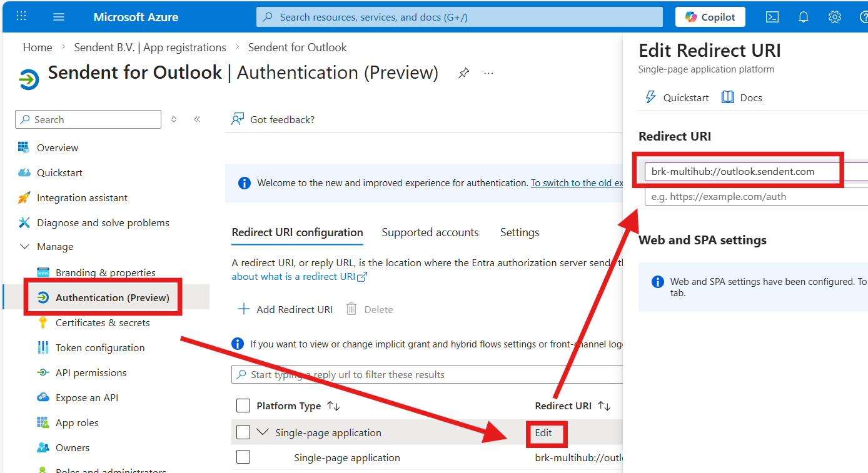
Task: Click the empty example.com redirect URI field
Action: pos(756,196)
